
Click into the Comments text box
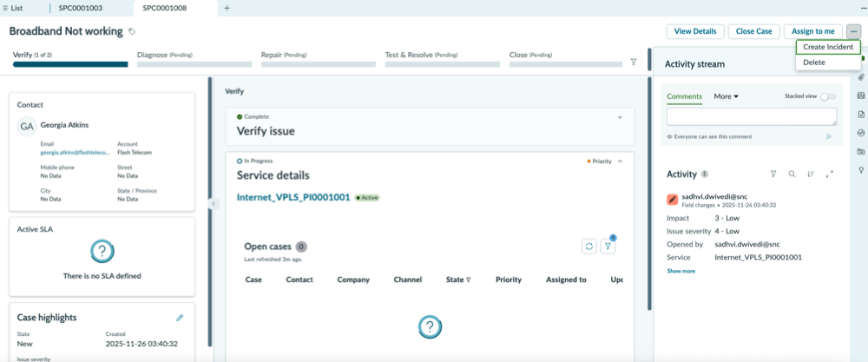click(751, 117)
